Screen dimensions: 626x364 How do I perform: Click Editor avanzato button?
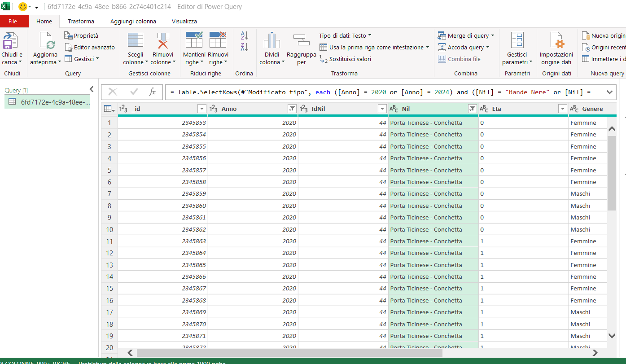pyautogui.click(x=90, y=47)
